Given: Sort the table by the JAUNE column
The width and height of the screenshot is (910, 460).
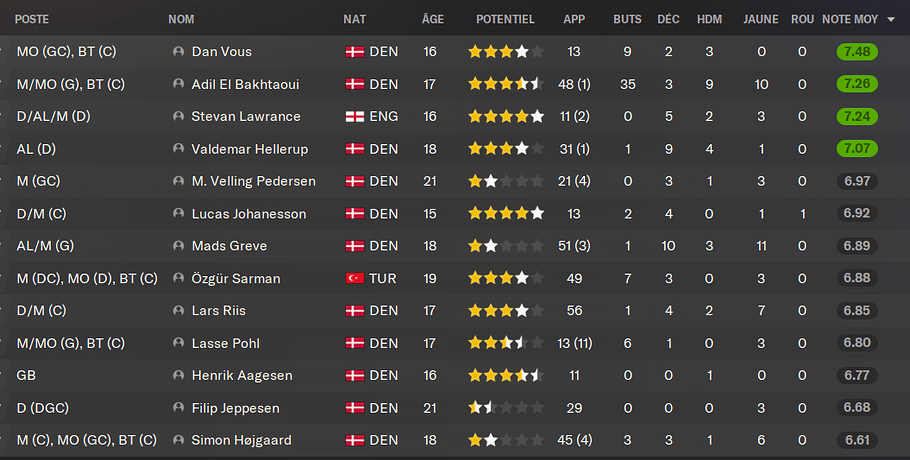Looking at the screenshot, I should tap(761, 19).
